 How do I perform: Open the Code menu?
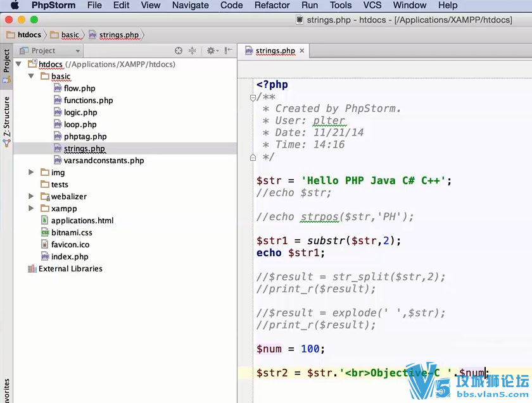click(x=231, y=5)
